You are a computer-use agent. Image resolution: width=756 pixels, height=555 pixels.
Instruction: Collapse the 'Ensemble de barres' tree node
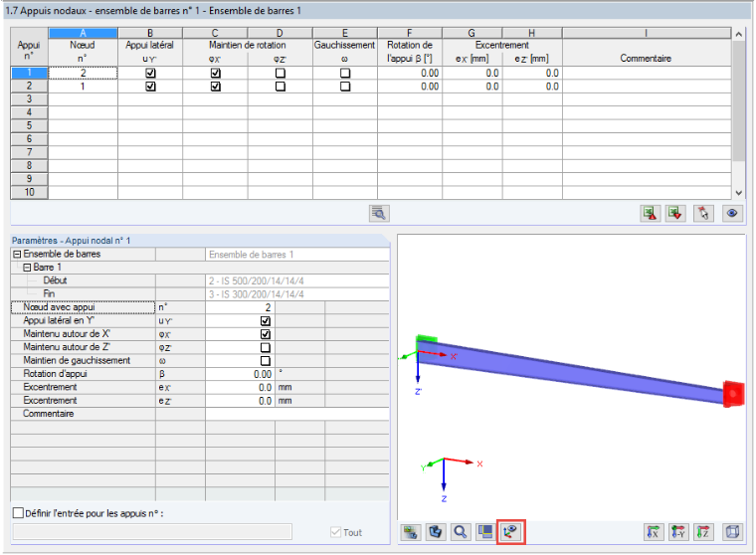coord(17,254)
